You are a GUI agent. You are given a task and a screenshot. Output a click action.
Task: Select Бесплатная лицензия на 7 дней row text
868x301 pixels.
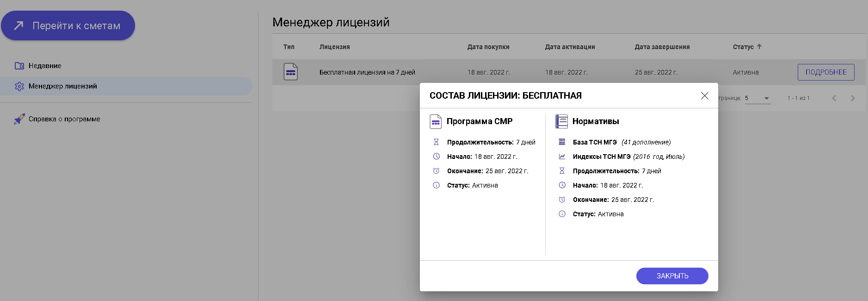(367, 72)
